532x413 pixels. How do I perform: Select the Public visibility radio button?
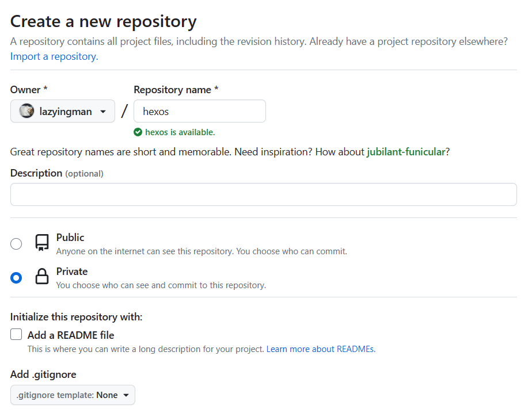(x=16, y=244)
